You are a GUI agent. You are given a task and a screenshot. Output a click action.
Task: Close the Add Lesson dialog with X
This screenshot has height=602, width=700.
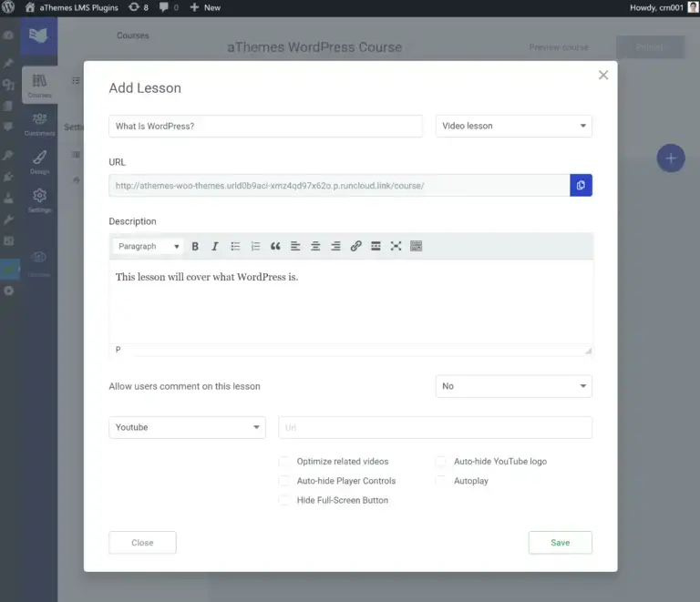tap(603, 75)
